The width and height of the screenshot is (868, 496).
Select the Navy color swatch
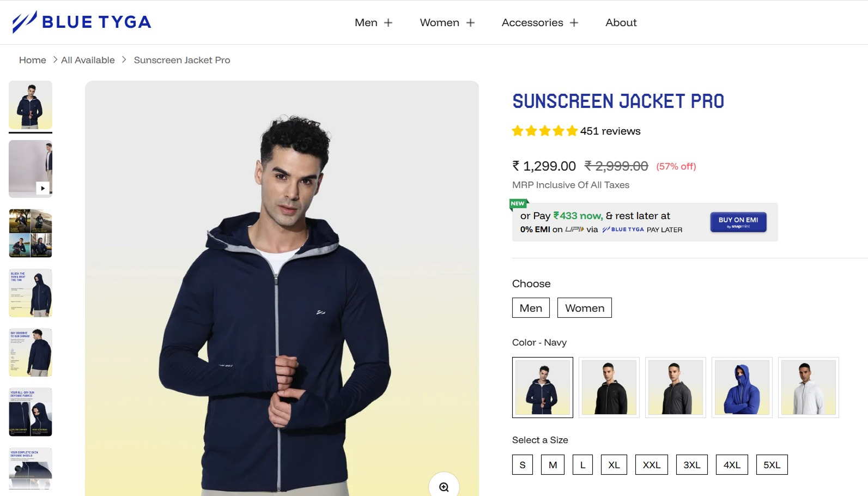click(x=543, y=388)
